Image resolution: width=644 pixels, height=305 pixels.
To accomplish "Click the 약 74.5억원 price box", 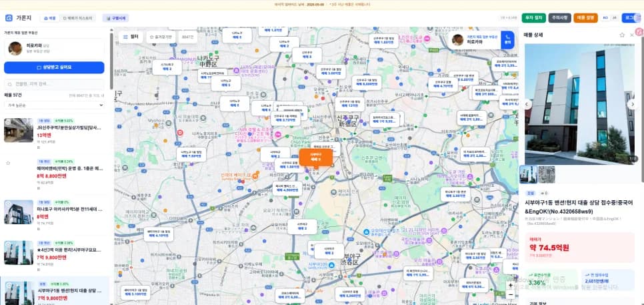I will click(x=579, y=248).
